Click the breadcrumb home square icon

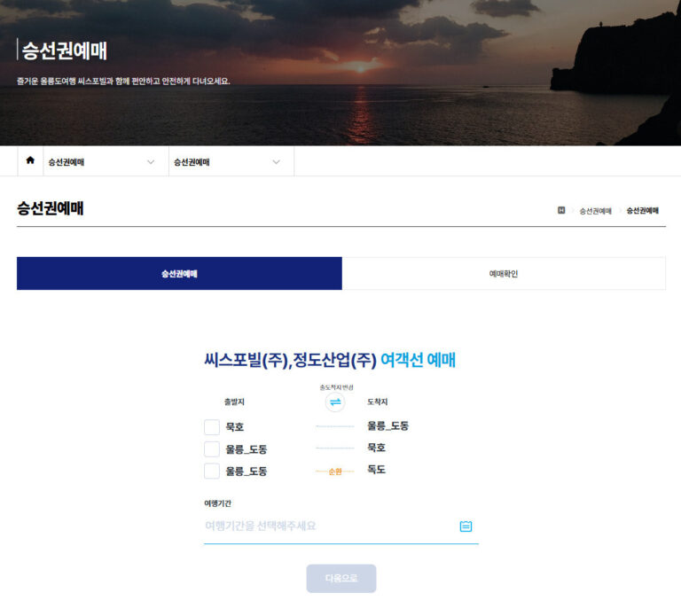[561, 210]
